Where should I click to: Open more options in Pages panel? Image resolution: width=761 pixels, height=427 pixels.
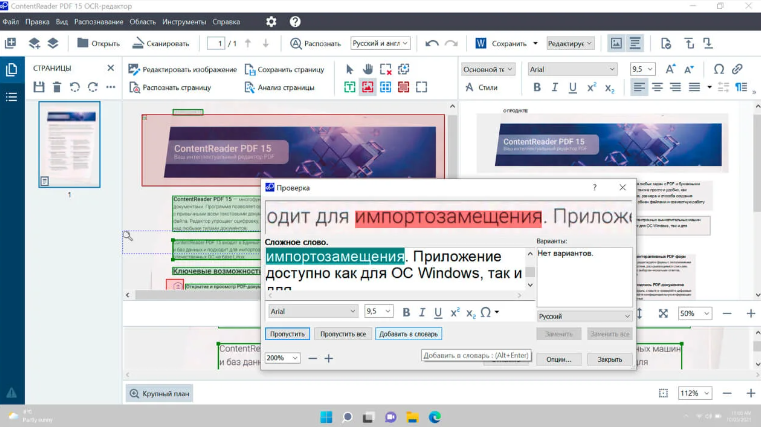[111, 87]
